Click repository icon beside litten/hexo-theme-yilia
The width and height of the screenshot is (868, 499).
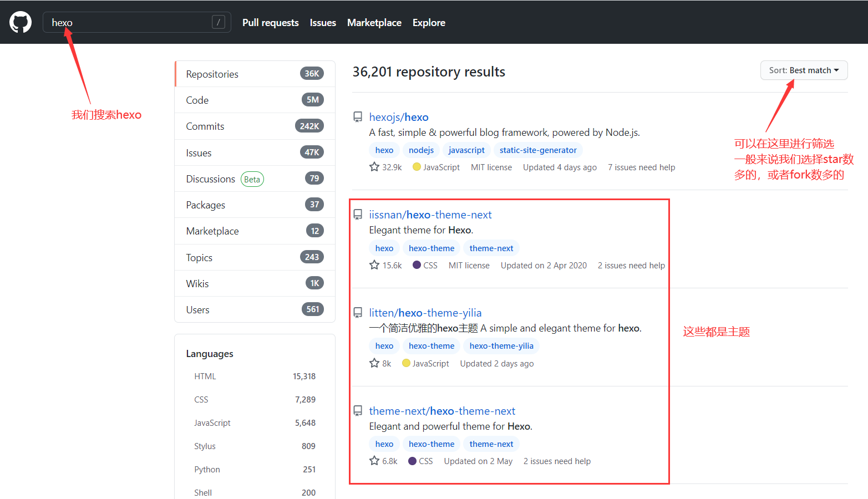358,313
